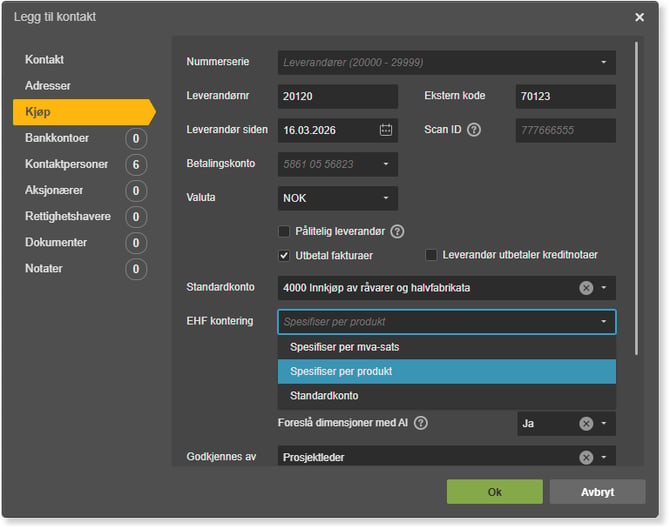Enable Pålitelig leverandør checkbox

click(284, 232)
